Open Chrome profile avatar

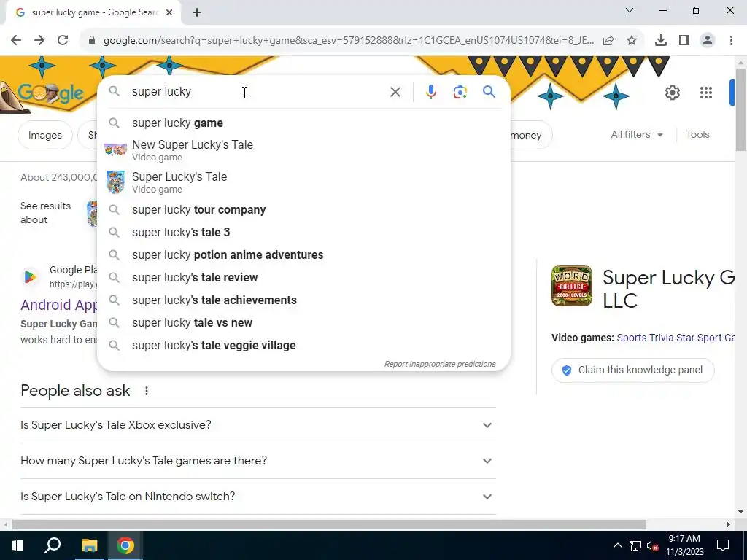pos(708,41)
